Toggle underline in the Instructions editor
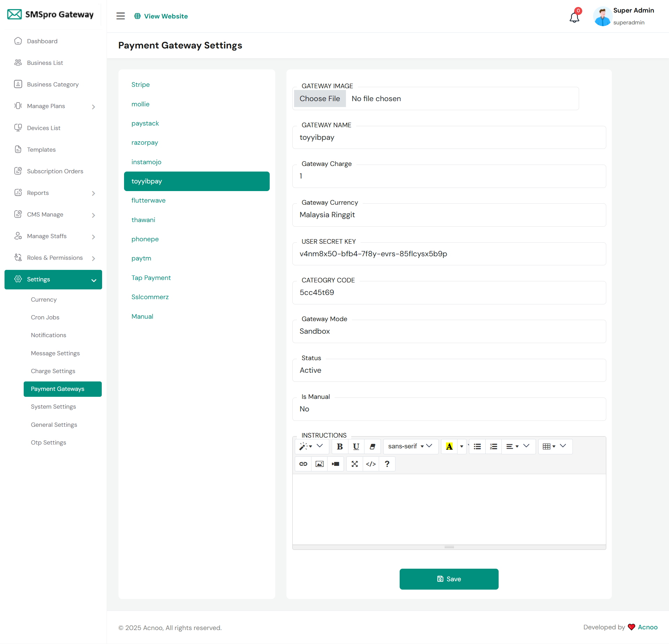669x644 pixels. [356, 446]
